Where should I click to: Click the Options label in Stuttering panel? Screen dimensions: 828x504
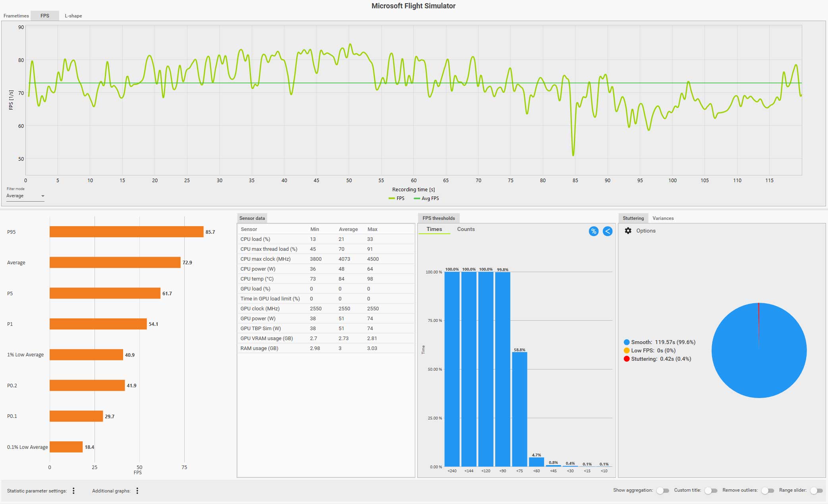tap(646, 231)
